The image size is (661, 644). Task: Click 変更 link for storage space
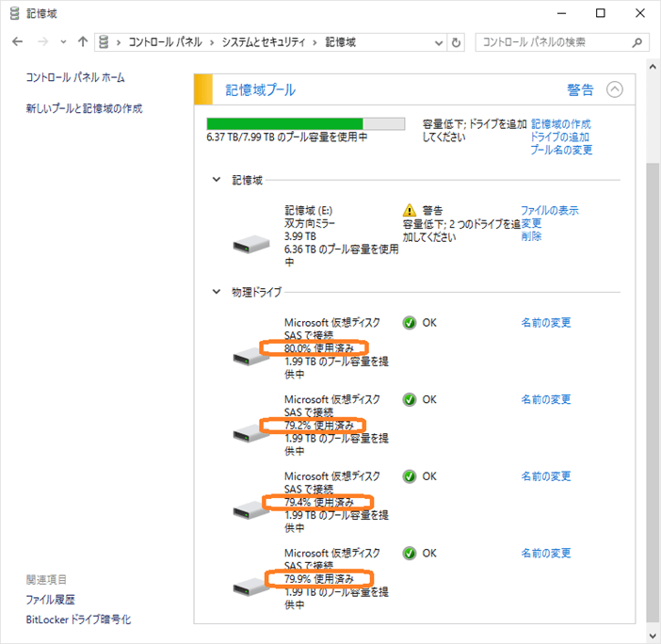click(x=531, y=223)
